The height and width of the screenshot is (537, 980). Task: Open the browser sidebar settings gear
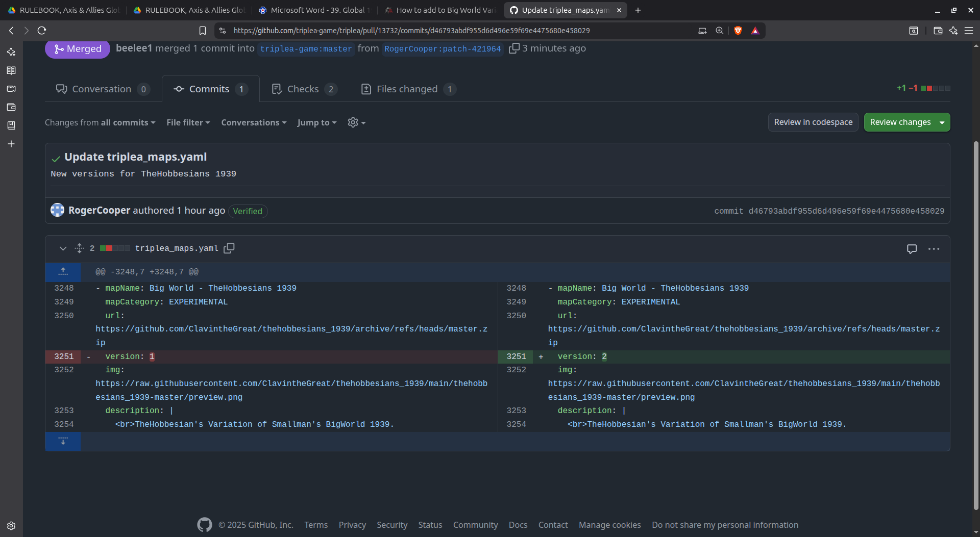[x=11, y=526]
